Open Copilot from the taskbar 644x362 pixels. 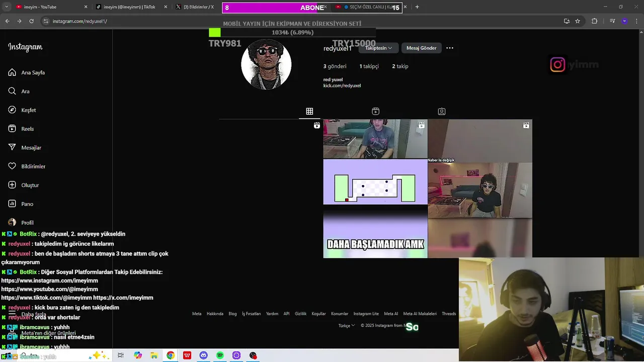click(138, 355)
